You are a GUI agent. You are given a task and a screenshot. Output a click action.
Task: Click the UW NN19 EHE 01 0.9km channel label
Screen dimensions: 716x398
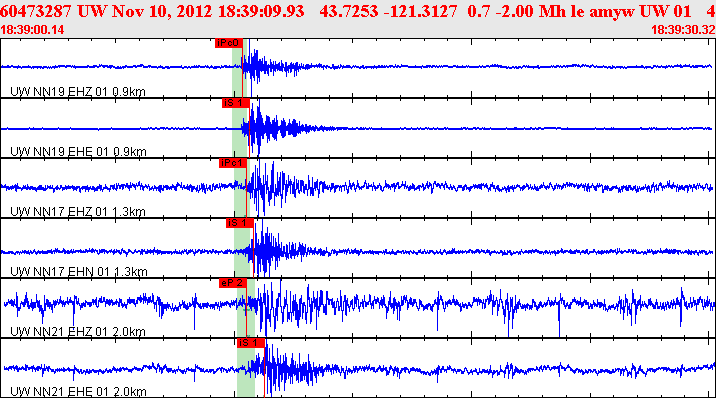[x=78, y=152]
